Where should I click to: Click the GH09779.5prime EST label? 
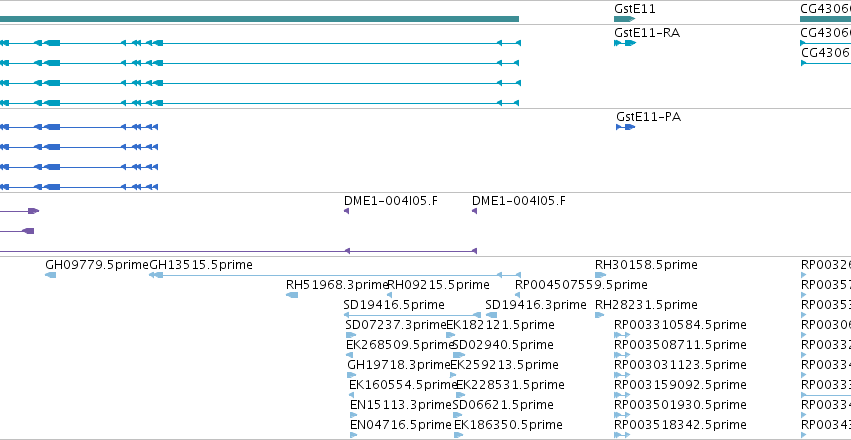pyautogui.click(x=97, y=265)
